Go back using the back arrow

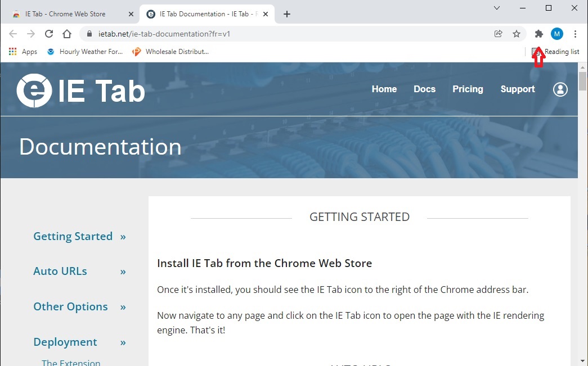tap(13, 34)
